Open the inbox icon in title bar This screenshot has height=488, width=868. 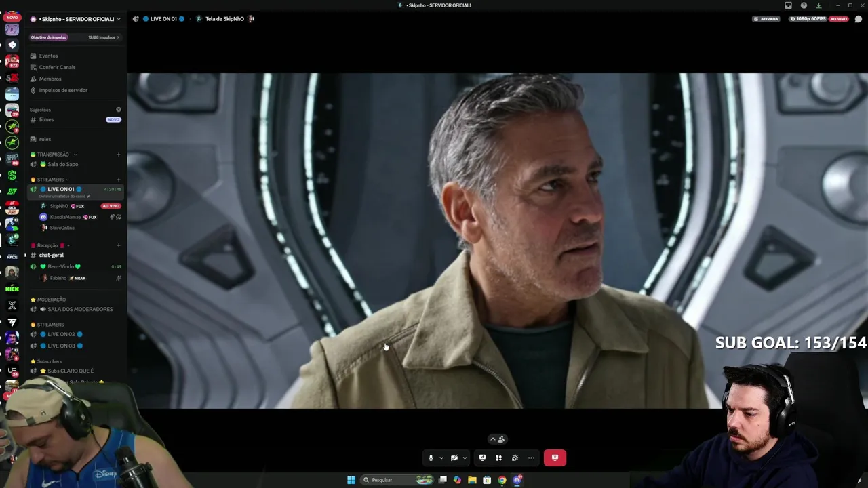[x=788, y=5]
